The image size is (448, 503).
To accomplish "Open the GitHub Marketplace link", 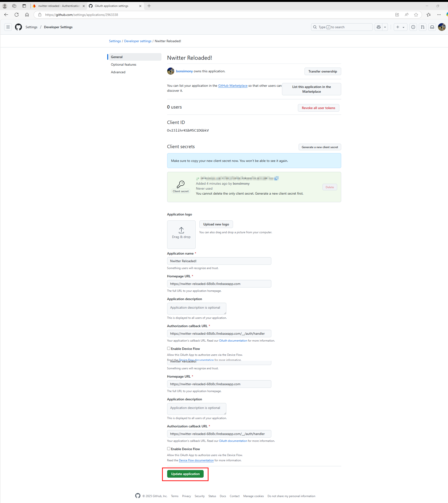I will coord(233,86).
